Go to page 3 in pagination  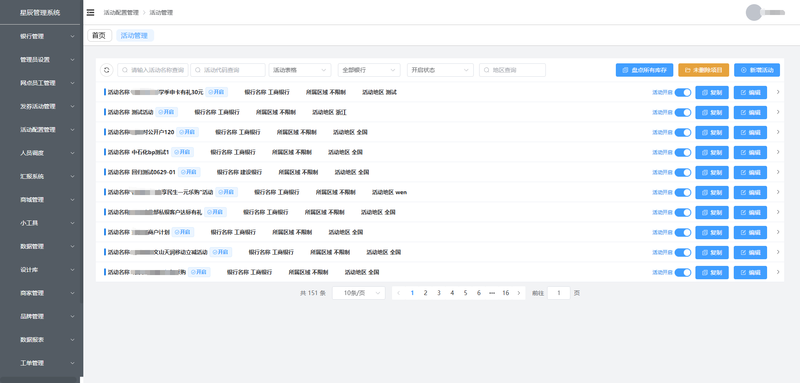439,293
